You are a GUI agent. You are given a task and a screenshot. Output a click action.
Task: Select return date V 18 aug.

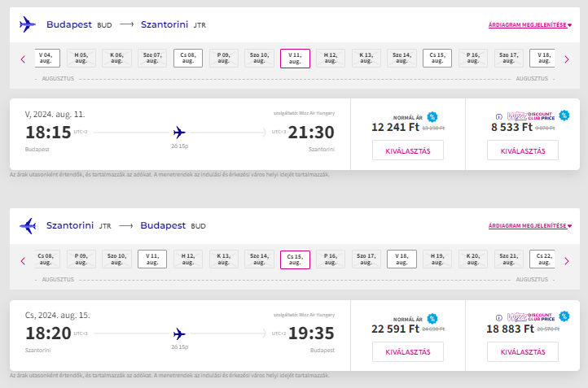[402, 259]
